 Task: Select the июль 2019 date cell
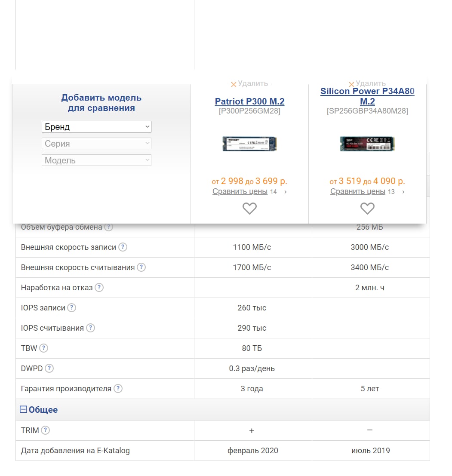tap(371, 451)
